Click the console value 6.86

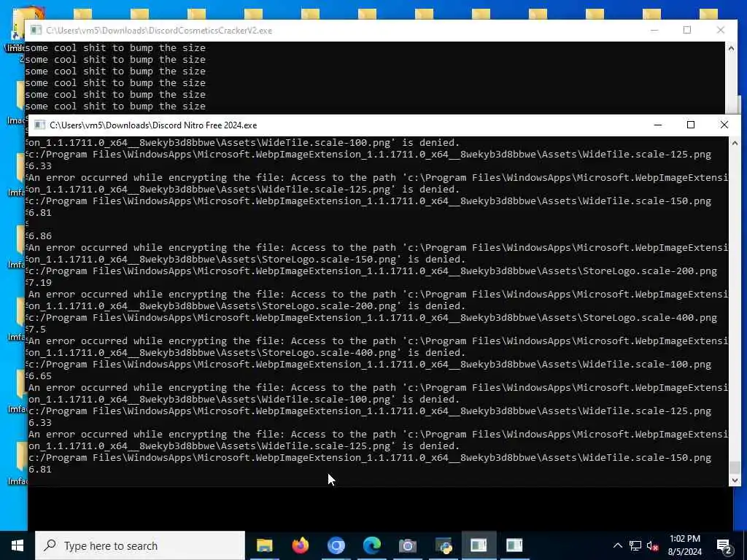pos(40,236)
